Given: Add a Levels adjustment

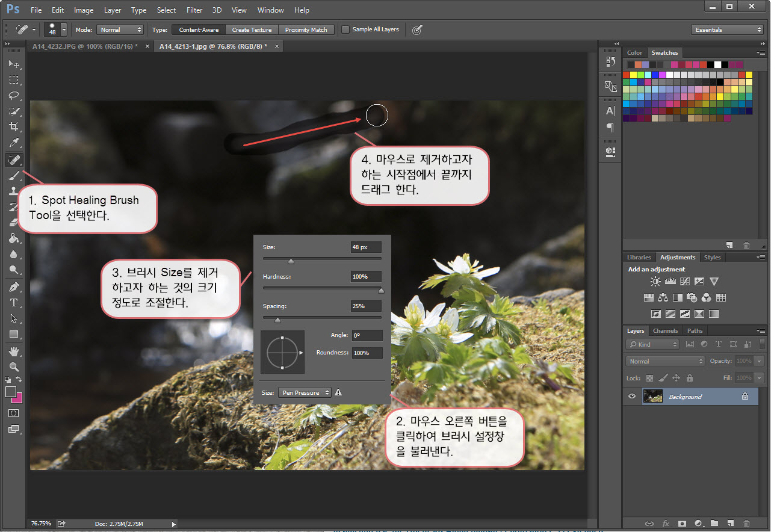Looking at the screenshot, I should (670, 281).
